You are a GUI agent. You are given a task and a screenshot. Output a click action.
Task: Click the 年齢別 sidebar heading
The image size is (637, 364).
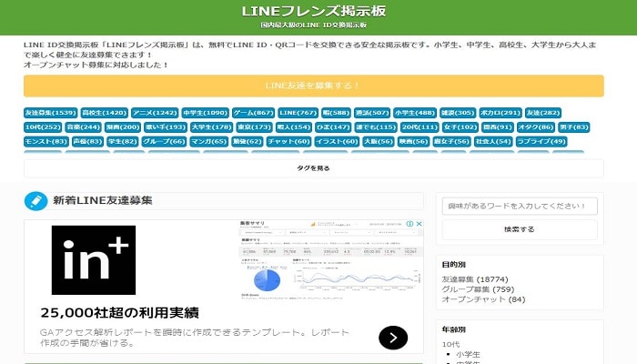pos(454,329)
